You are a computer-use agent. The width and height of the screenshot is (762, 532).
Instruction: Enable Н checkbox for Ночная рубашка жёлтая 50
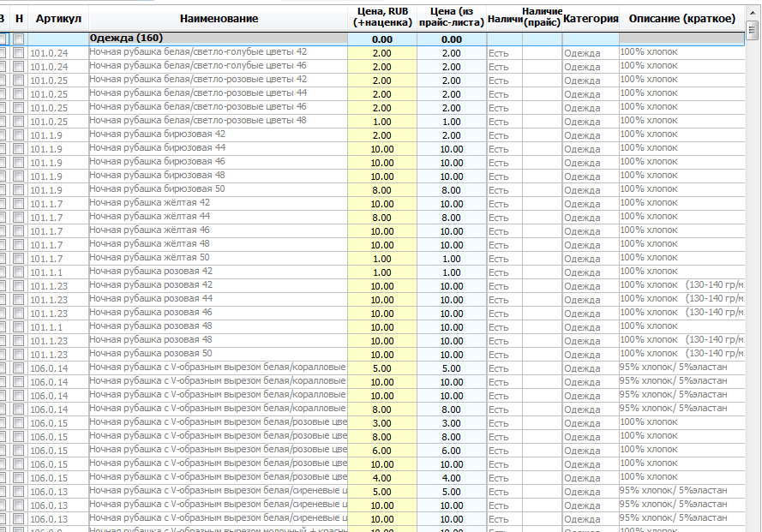click(x=19, y=258)
